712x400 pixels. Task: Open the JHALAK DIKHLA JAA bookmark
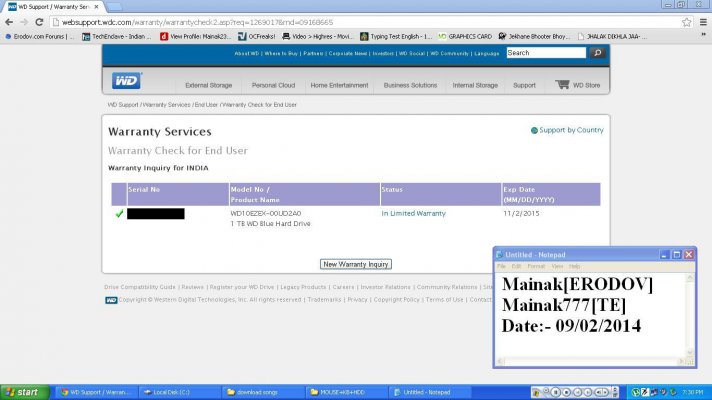[x=612, y=36]
